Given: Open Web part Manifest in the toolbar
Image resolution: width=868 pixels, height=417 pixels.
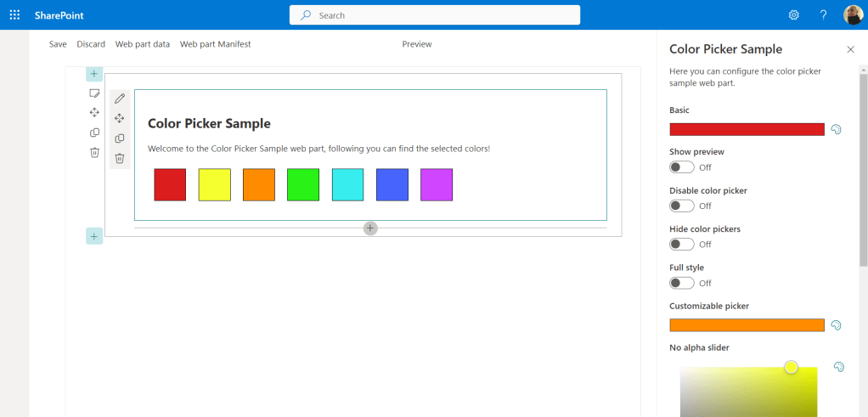Looking at the screenshot, I should (215, 44).
